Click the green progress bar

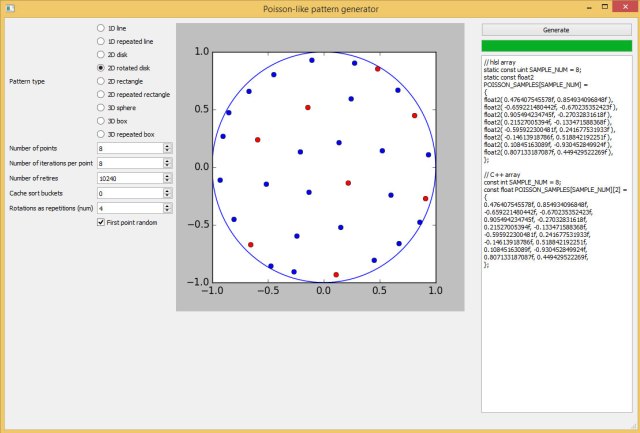[x=556, y=46]
